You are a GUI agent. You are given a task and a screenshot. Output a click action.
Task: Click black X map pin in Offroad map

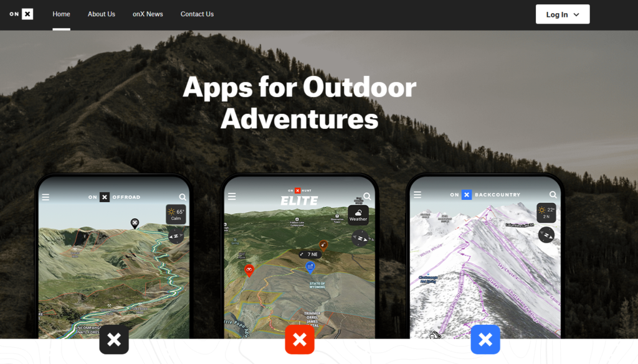[135, 223]
